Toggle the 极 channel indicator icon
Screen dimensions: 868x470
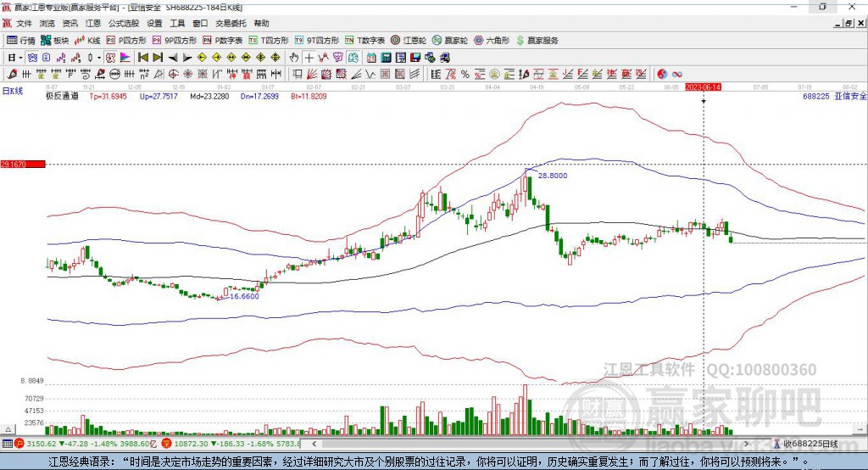tap(111, 58)
